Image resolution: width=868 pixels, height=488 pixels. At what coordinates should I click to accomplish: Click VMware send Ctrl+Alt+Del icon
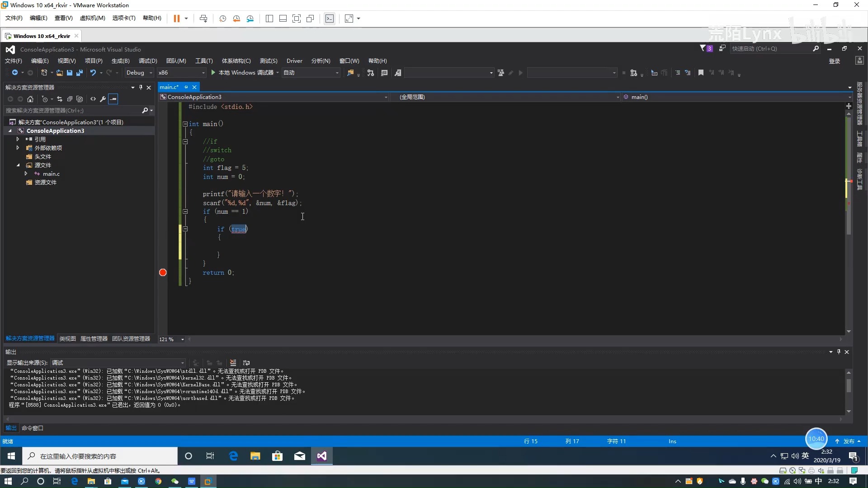(x=203, y=19)
